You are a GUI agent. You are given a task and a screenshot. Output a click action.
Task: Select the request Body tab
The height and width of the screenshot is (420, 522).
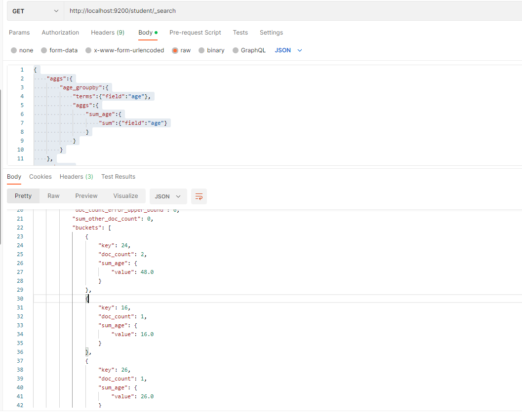(x=148, y=33)
